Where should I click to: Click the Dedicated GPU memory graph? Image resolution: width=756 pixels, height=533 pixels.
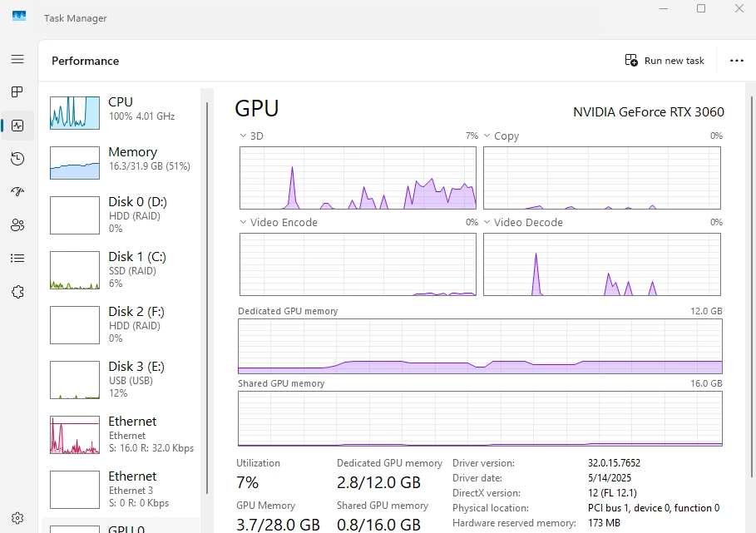[480, 346]
